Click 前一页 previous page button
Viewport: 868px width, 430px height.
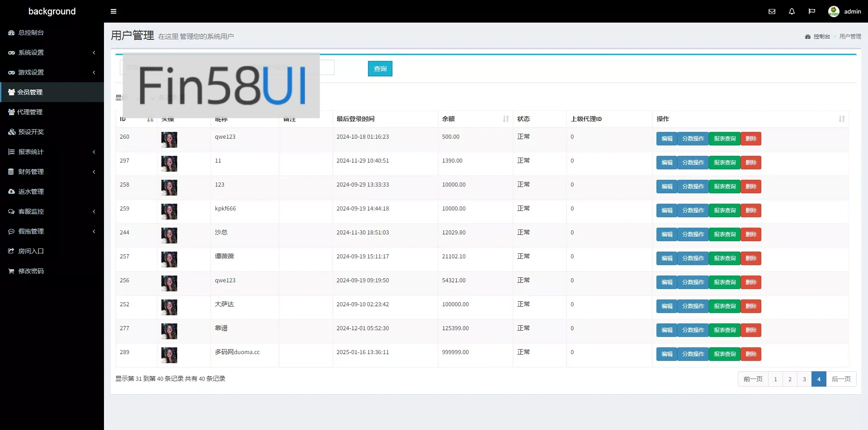753,379
